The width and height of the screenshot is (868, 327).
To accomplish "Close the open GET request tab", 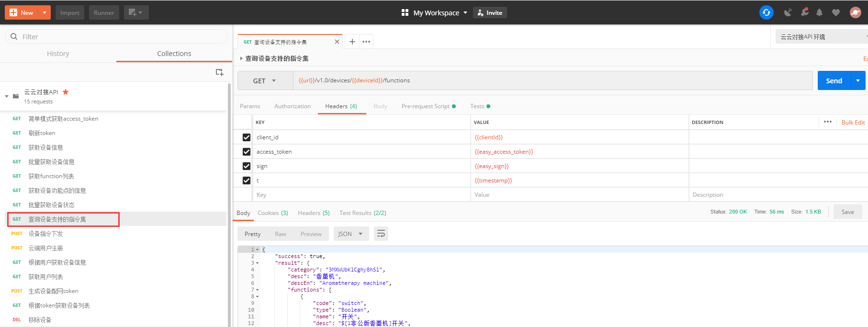I will 337,42.
